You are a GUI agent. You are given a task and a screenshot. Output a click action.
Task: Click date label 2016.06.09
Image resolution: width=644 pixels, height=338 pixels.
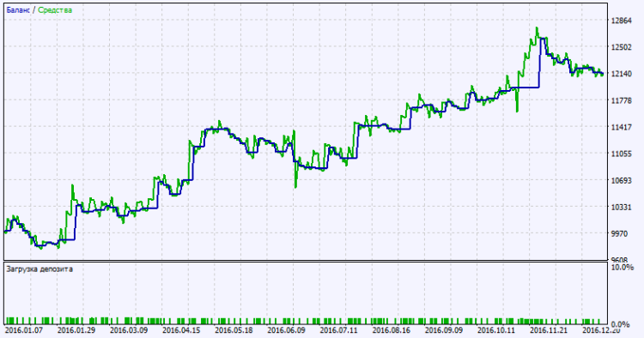tap(287, 330)
